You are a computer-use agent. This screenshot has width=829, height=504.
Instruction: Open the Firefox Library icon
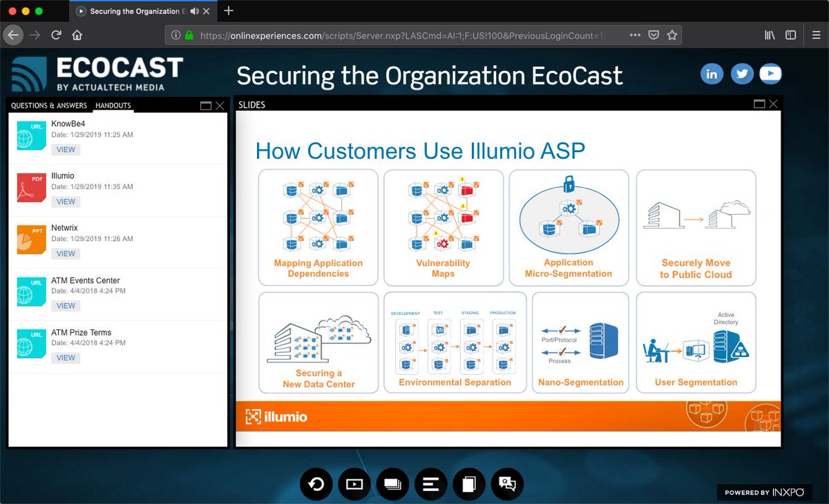pos(770,35)
